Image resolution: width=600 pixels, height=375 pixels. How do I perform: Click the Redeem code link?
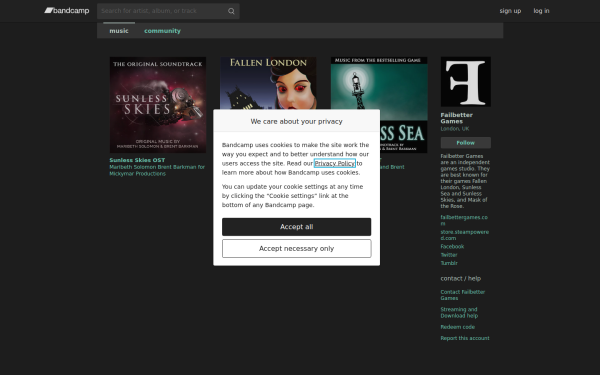click(x=457, y=327)
